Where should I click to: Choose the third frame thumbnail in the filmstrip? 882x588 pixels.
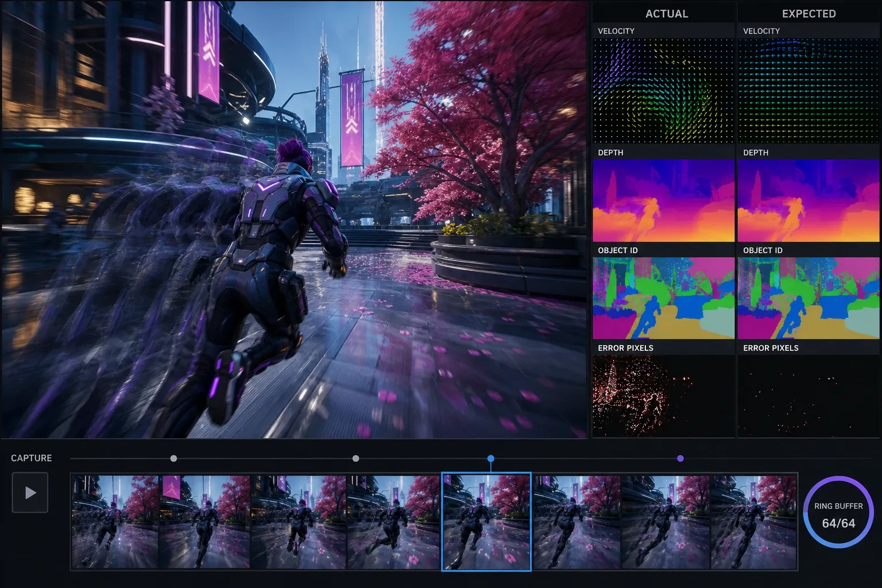(x=299, y=521)
